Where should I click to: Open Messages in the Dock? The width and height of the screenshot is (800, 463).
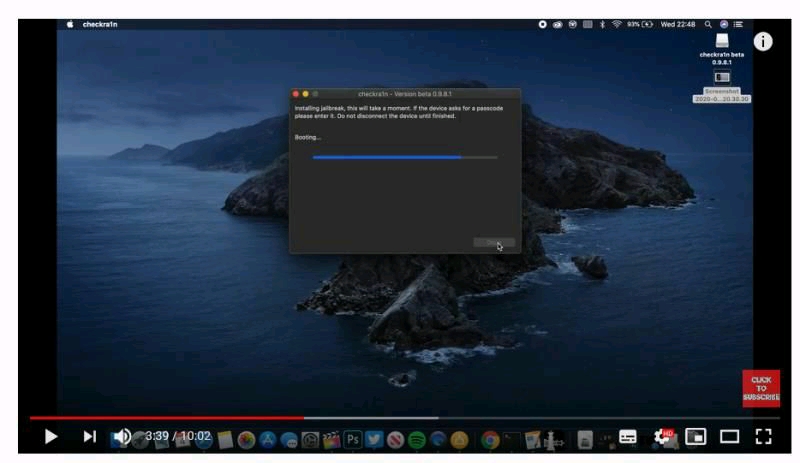tap(289, 440)
